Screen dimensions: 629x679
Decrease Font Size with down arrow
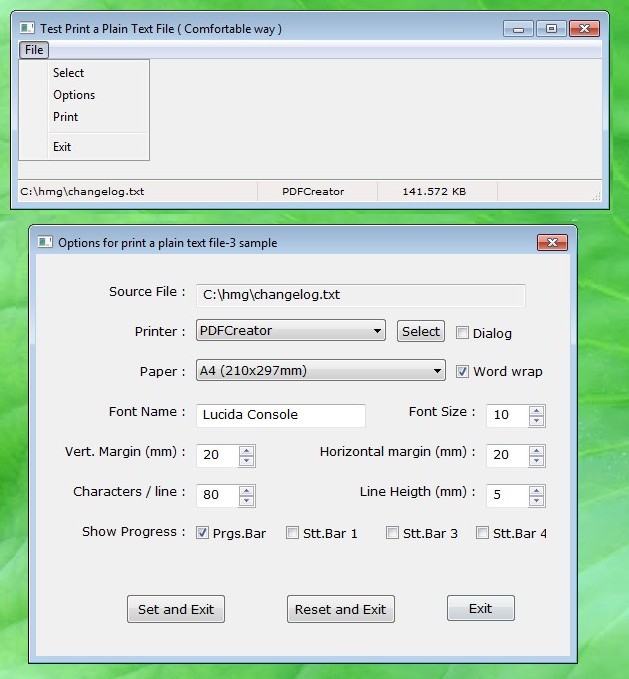click(537, 421)
